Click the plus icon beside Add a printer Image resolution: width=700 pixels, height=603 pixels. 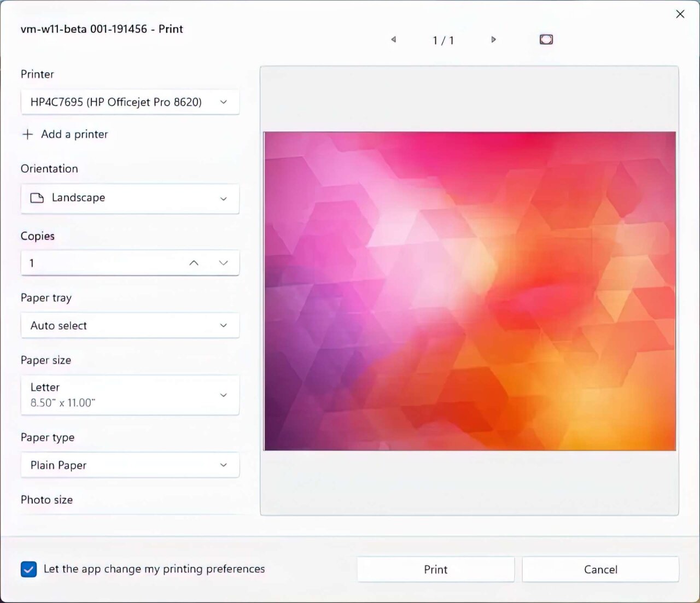(x=27, y=134)
